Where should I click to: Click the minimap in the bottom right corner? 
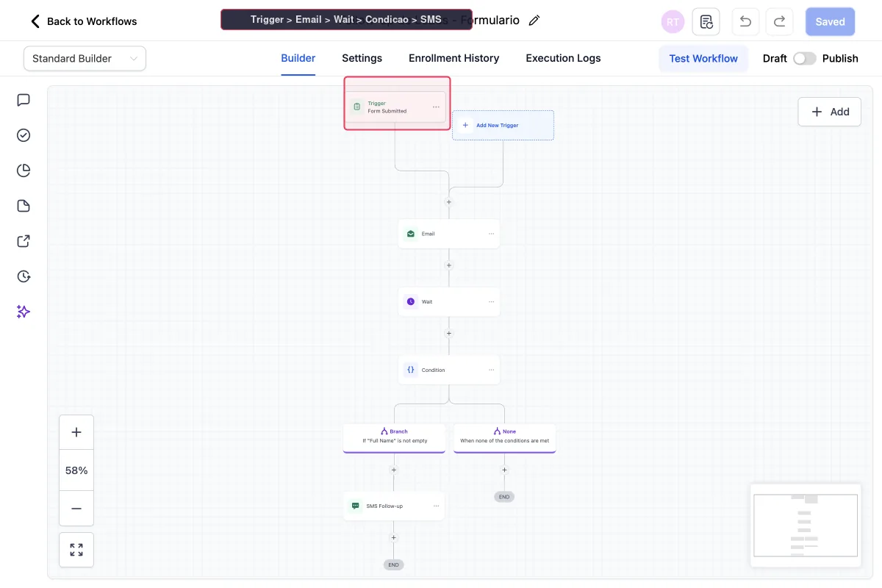pos(805,525)
